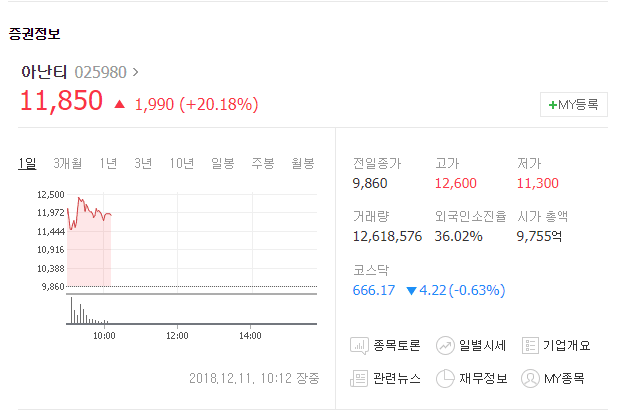The width and height of the screenshot is (637, 410).
Task: Click the 일별시세 trend arrow icon
Action: (x=445, y=346)
